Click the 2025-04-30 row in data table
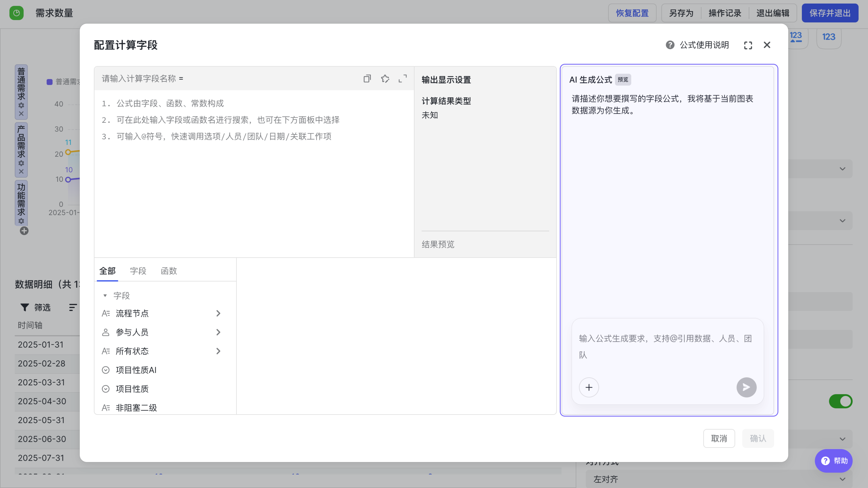The image size is (868, 488). [x=47, y=401]
